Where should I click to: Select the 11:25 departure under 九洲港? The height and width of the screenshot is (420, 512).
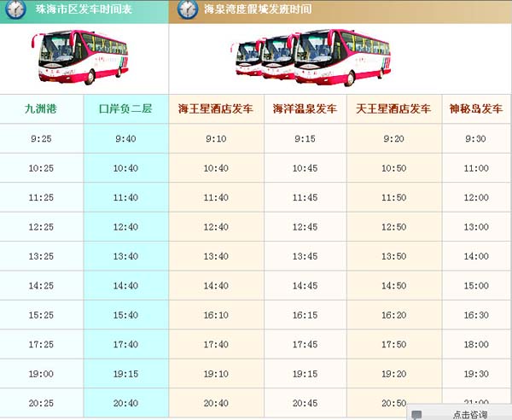click(41, 197)
